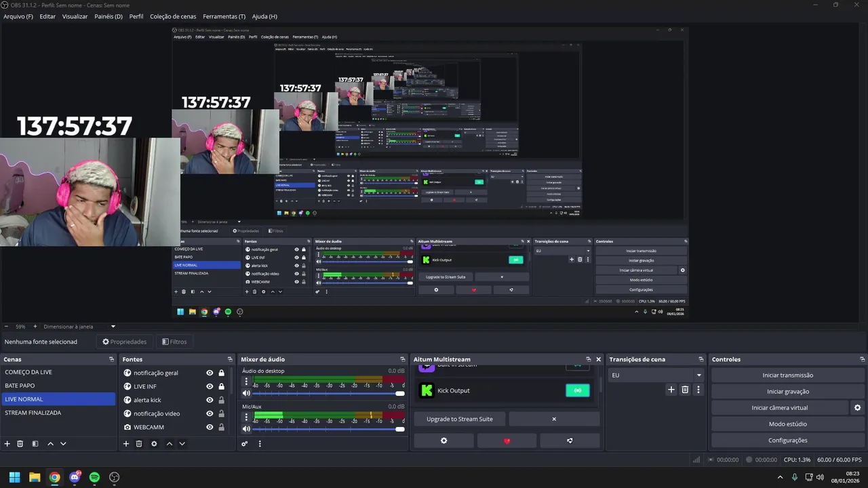Image resolution: width=868 pixels, height=488 pixels.
Task: Open transition properties three-dot menu
Action: tap(698, 390)
